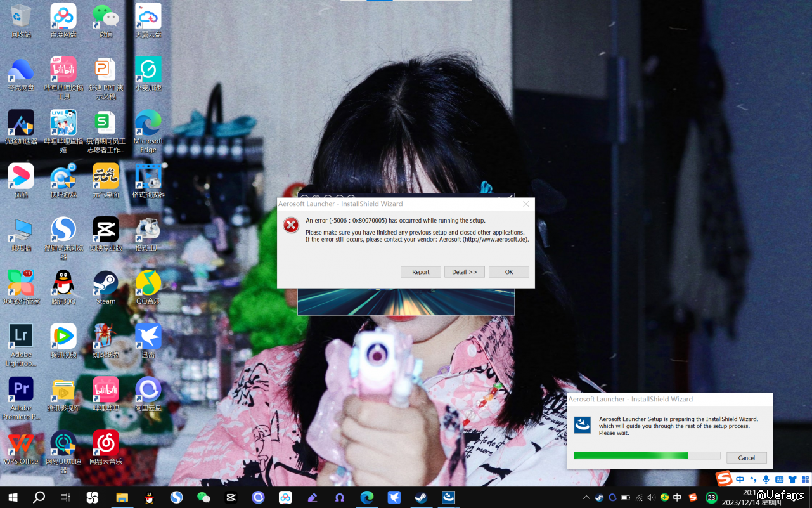
Task: Open NetEase Cloud Music (网易云音乐) shortcut
Action: [x=106, y=447]
